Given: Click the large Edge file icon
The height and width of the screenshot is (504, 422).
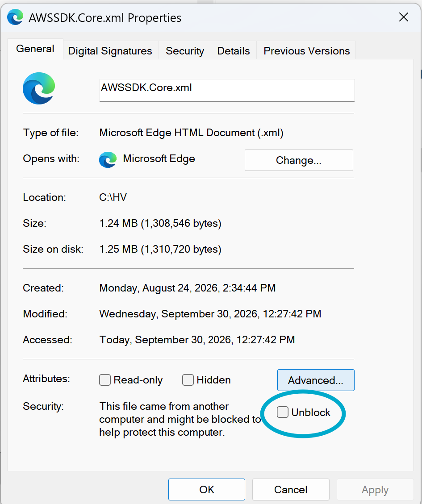Looking at the screenshot, I should point(39,88).
